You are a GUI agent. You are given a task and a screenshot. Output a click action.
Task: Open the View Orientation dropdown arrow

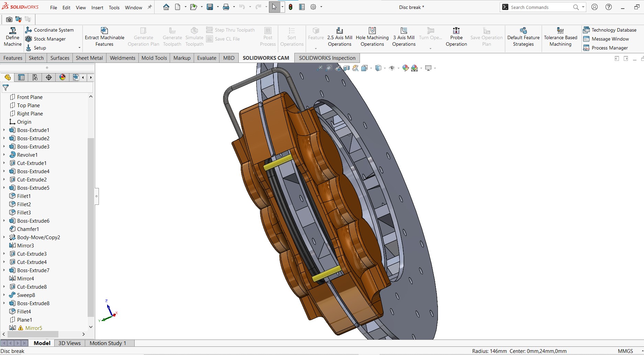coord(371,68)
